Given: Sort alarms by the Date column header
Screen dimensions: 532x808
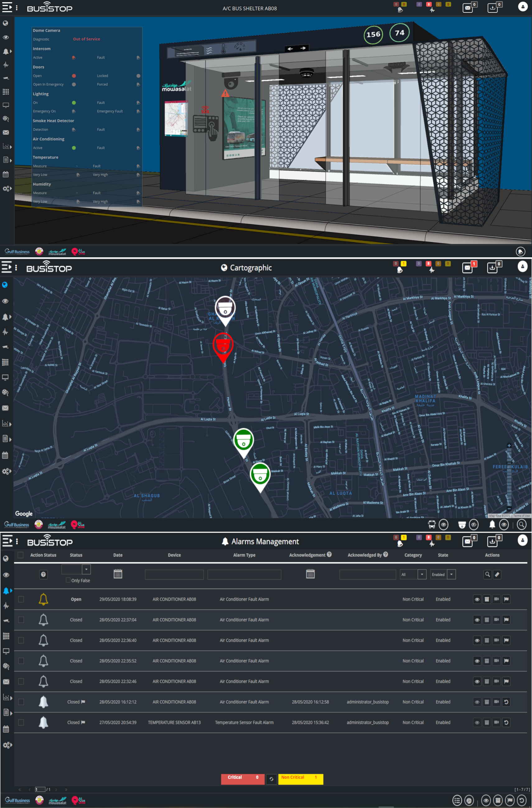Looking at the screenshot, I should [x=118, y=555].
